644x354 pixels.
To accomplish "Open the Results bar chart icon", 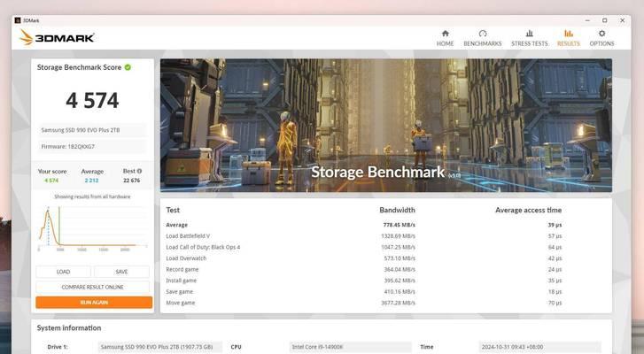I will 569,34.
